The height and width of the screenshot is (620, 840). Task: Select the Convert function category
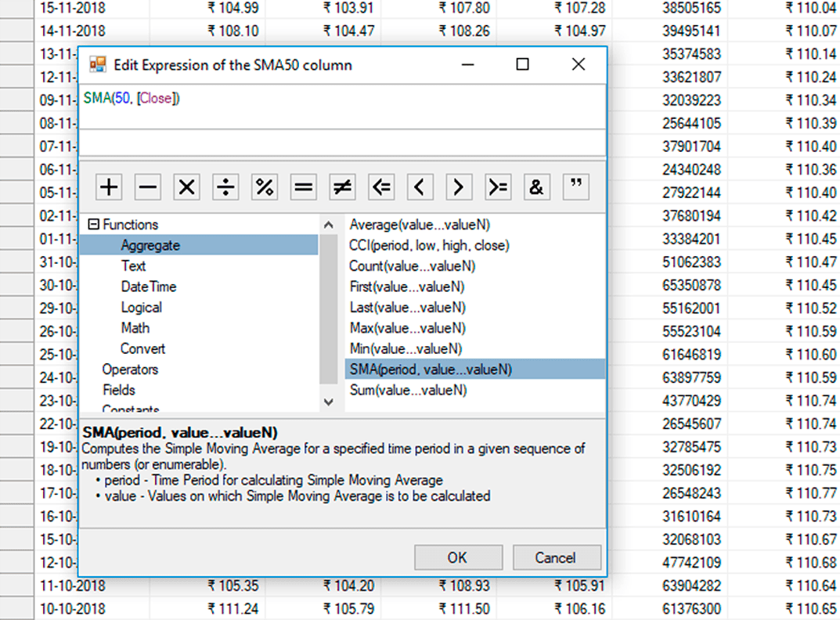click(142, 348)
